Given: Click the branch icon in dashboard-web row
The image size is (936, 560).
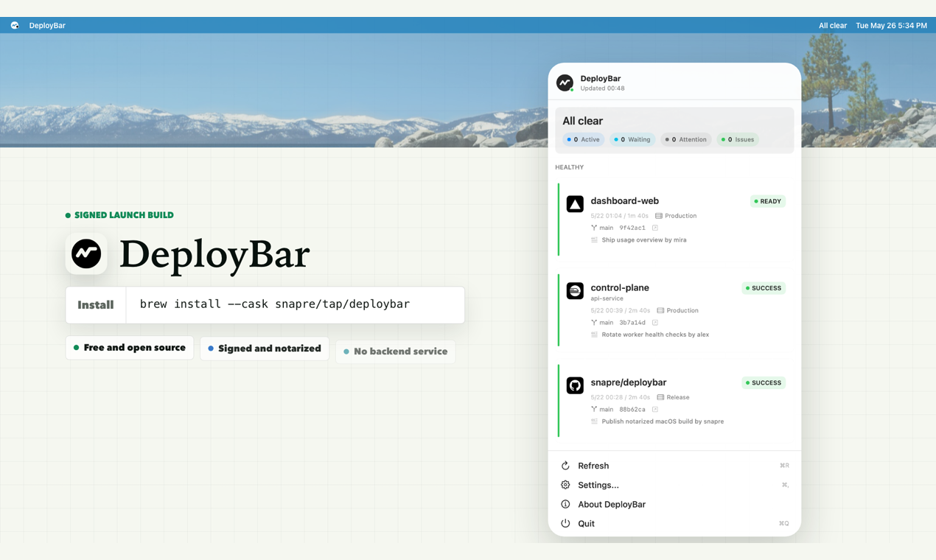Looking at the screenshot, I should coord(594,228).
